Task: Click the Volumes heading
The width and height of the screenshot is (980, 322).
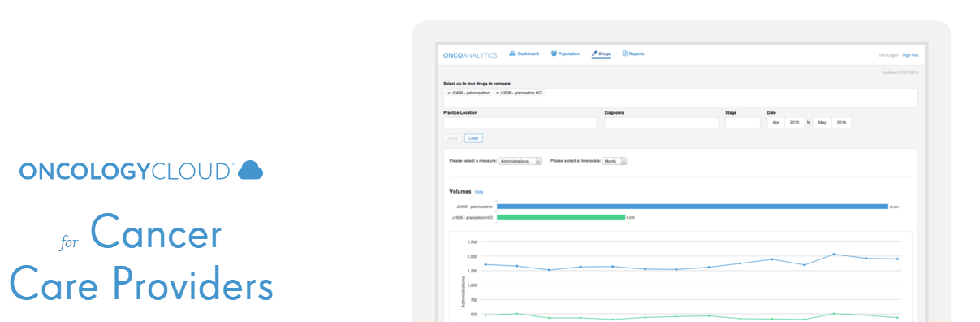Action: pos(460,192)
